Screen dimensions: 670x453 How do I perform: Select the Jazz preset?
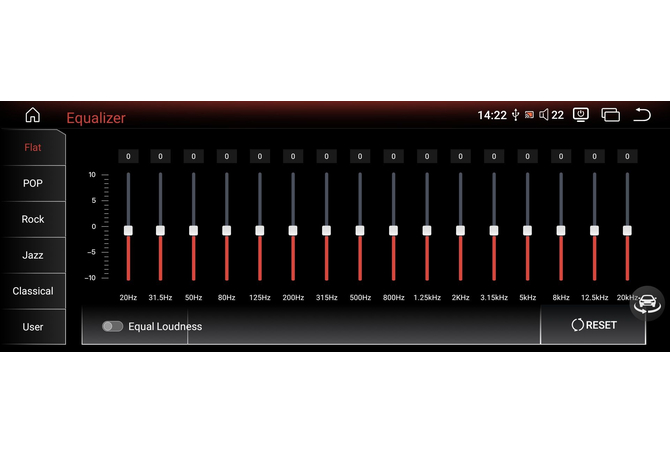coord(33,255)
